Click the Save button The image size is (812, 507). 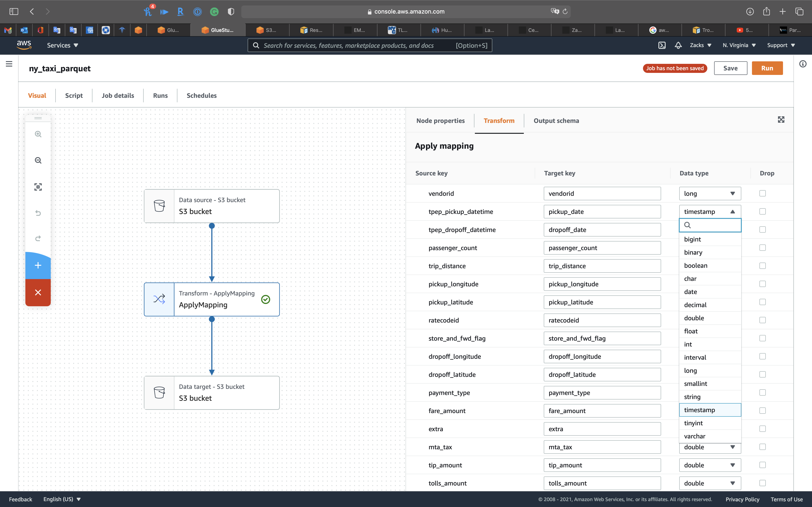(730, 68)
